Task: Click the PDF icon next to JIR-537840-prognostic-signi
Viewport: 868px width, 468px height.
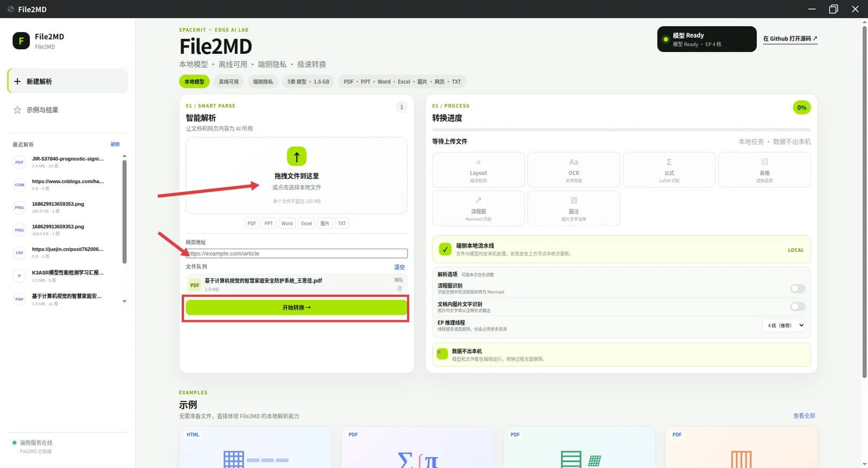Action: click(x=20, y=162)
